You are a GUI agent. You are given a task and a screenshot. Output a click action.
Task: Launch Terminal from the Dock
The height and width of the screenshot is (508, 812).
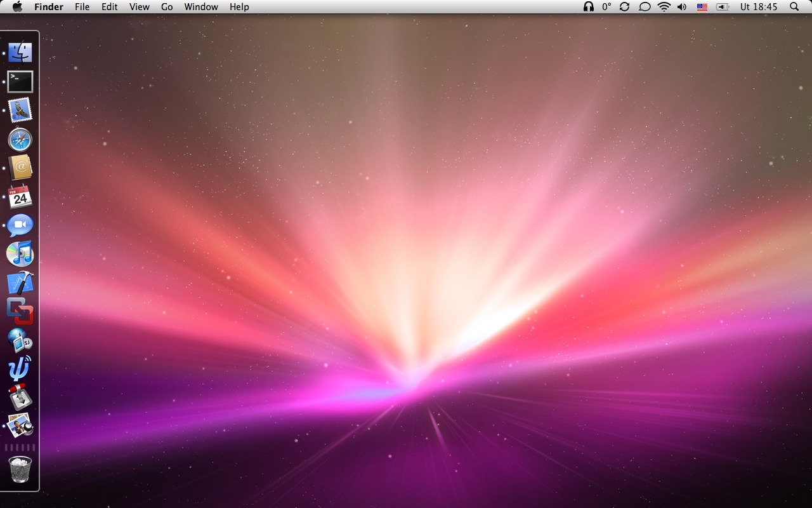pos(20,82)
